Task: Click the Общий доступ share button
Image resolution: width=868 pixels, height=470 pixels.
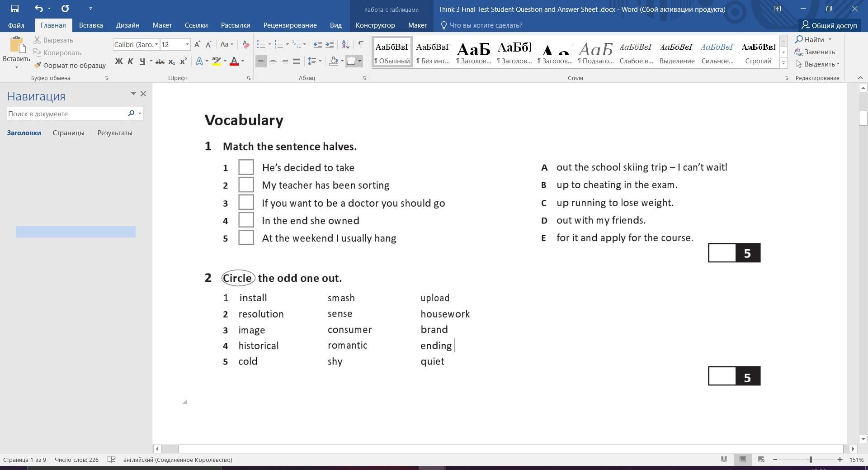Action: 829,25
